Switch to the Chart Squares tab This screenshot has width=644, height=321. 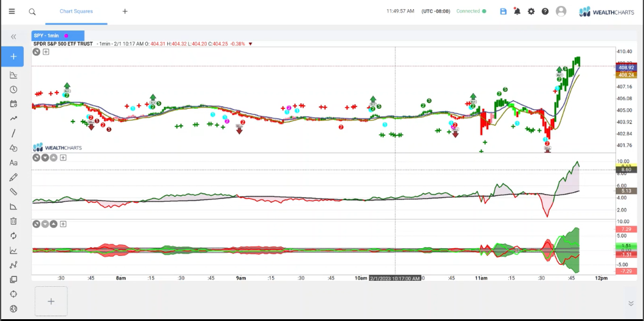click(76, 11)
